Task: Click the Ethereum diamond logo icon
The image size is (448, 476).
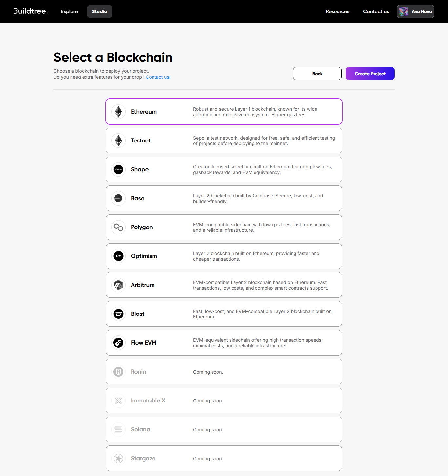Action: point(118,112)
